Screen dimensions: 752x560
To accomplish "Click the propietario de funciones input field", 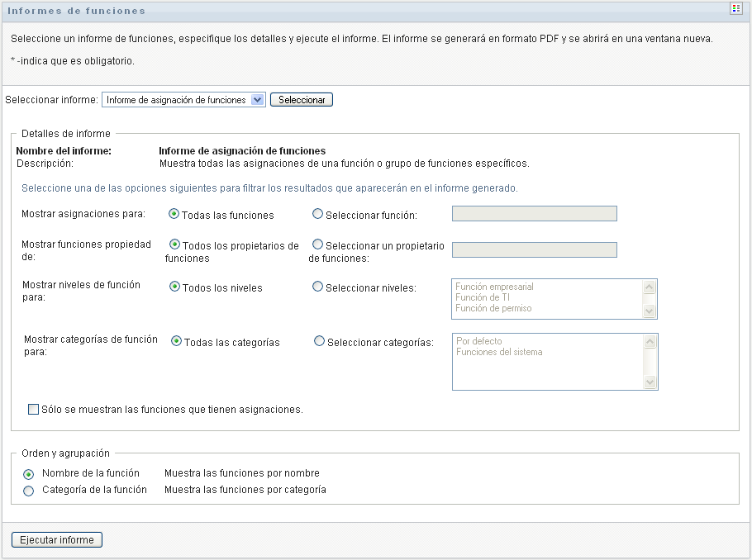I will (x=535, y=249).
